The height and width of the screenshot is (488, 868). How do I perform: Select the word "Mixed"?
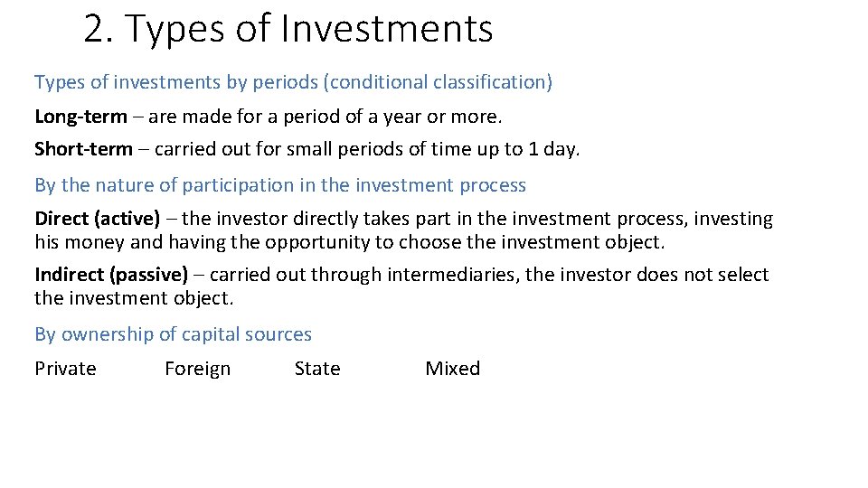click(452, 369)
